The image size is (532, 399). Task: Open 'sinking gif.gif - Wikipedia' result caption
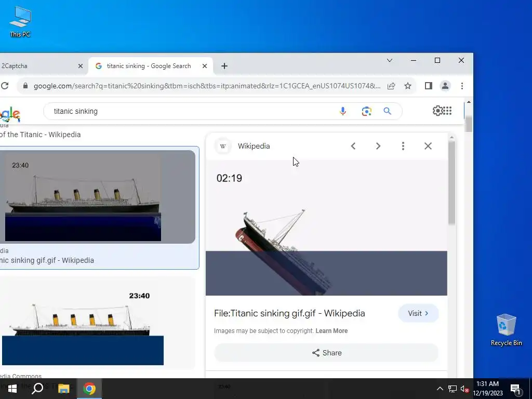click(47, 260)
